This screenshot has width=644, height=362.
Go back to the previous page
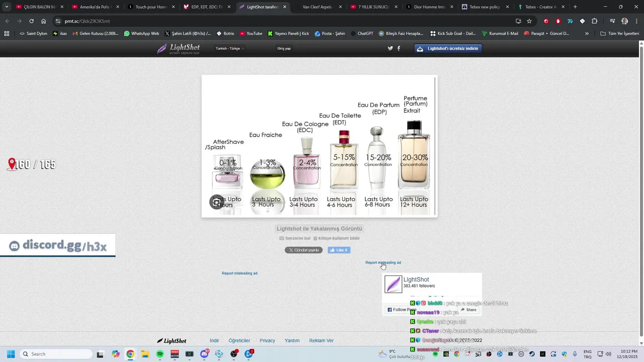pyautogui.click(x=7, y=21)
